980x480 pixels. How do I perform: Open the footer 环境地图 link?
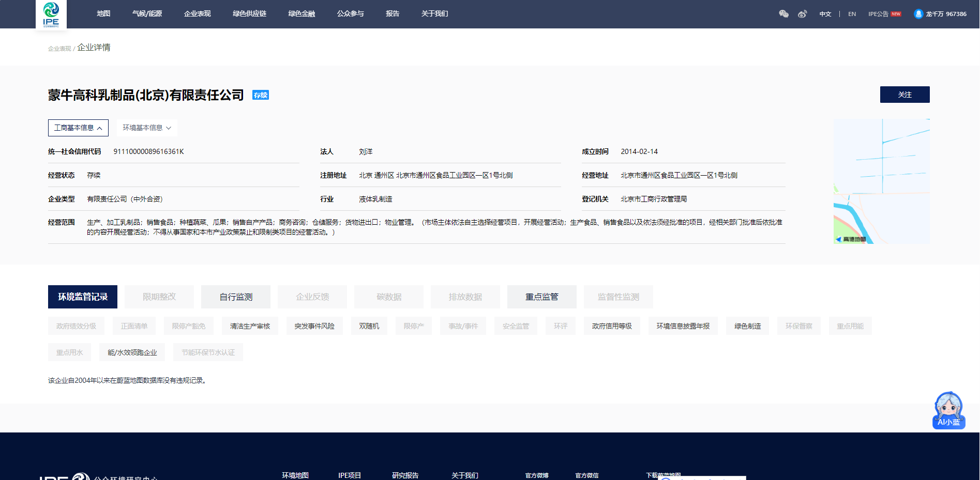[x=295, y=475]
